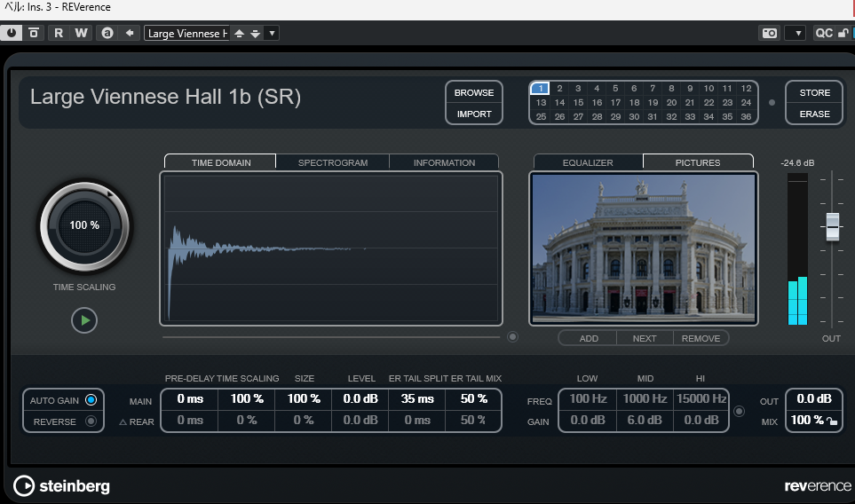Load next preset with down arrow
The image size is (855, 504).
pyautogui.click(x=255, y=33)
